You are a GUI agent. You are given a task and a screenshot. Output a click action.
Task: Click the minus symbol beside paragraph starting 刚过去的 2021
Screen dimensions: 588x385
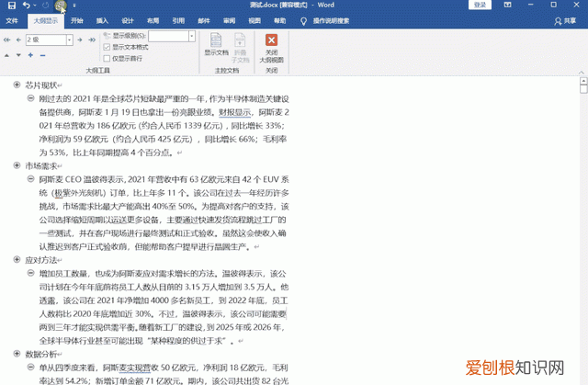(30, 98)
